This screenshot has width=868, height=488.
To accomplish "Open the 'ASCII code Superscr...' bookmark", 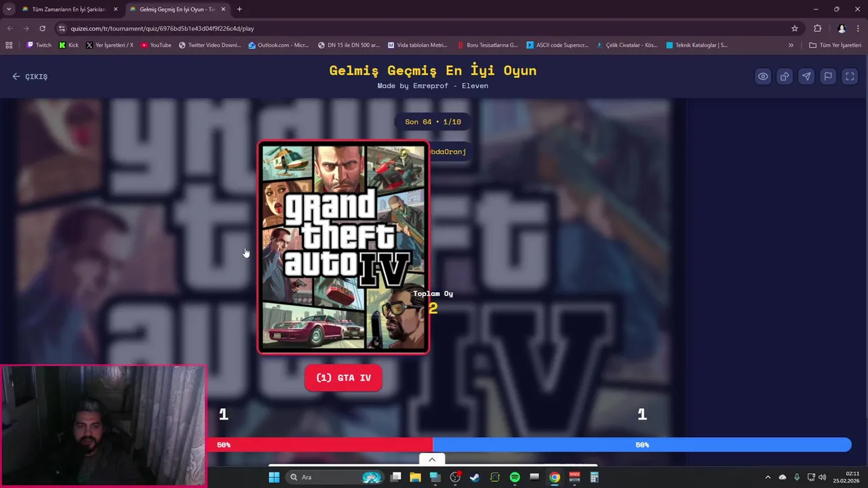I will (557, 45).
